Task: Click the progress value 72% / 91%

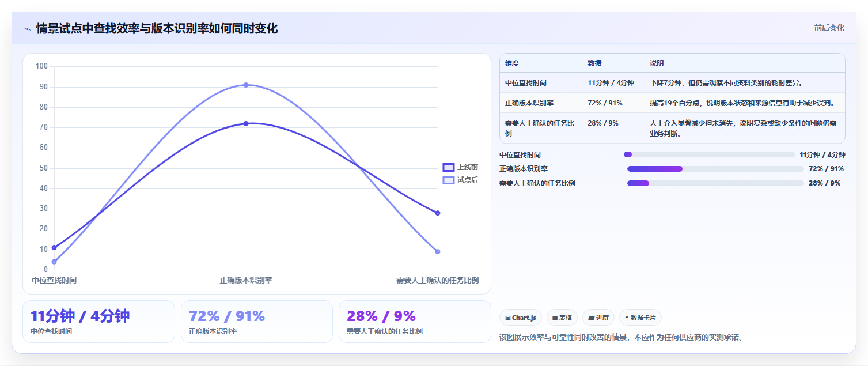Action: (826, 169)
